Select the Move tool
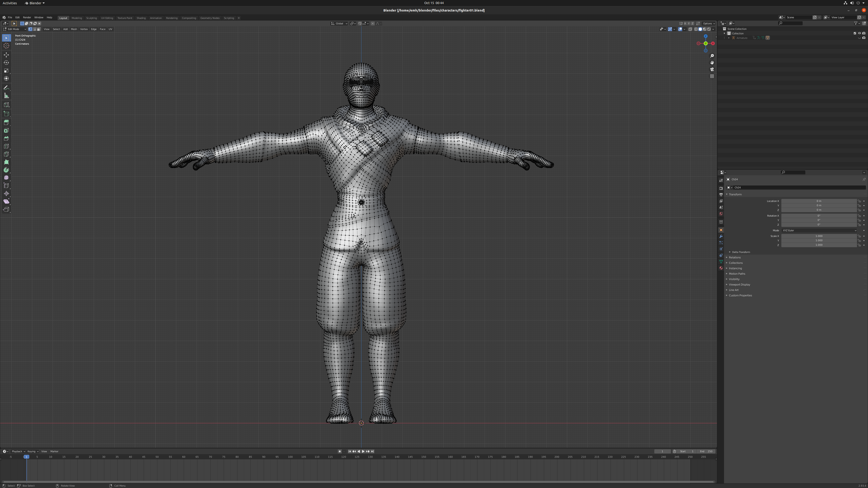 click(6, 55)
